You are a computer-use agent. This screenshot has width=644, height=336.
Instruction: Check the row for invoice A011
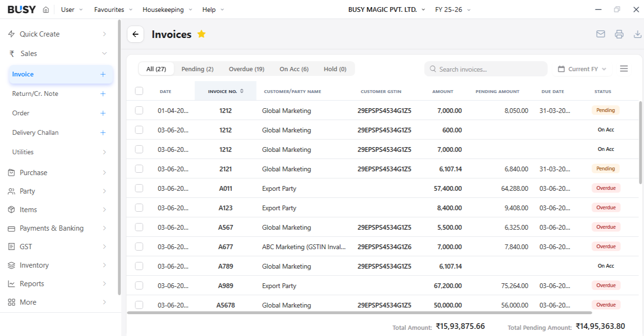pyautogui.click(x=139, y=188)
